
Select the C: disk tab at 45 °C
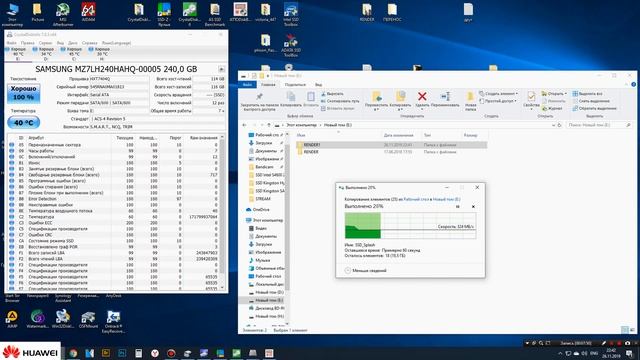click(x=74, y=53)
